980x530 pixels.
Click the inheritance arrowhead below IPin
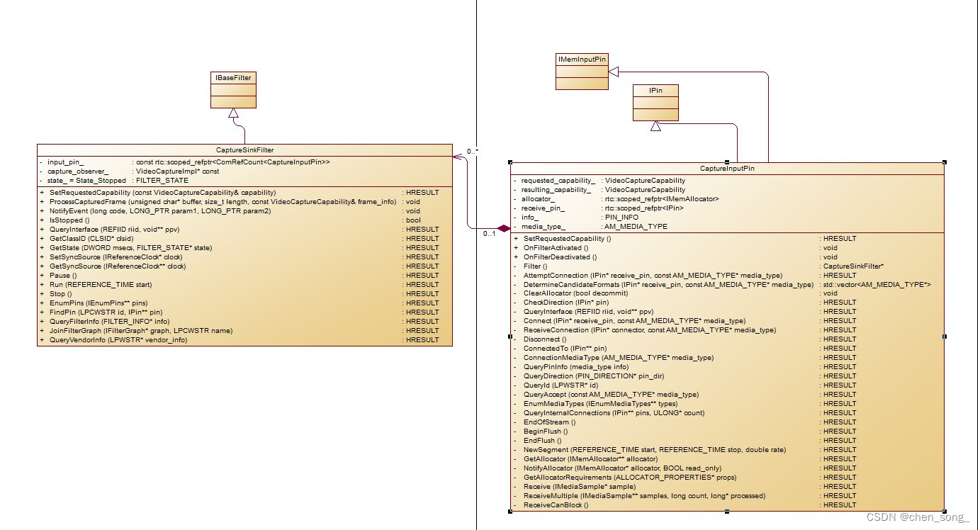655,126
